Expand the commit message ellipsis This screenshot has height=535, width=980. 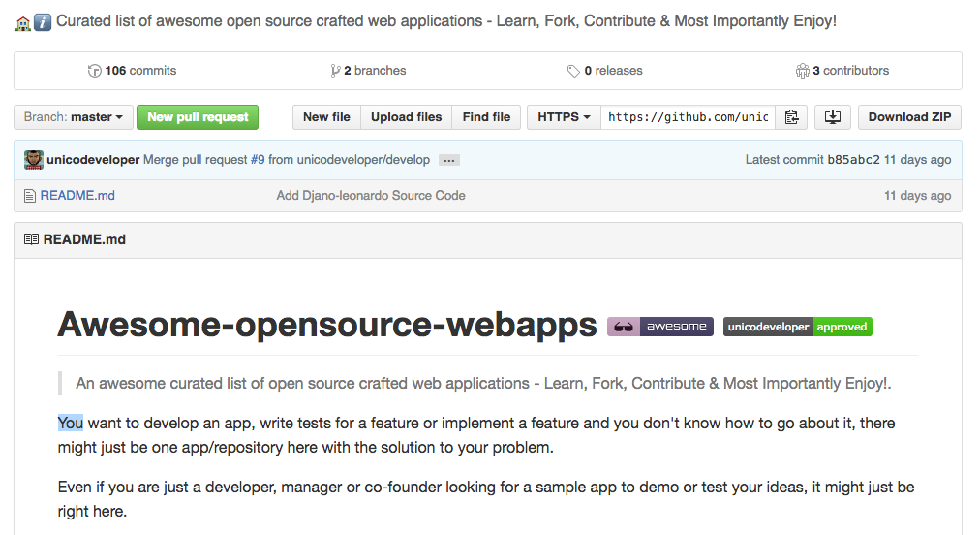tap(448, 160)
